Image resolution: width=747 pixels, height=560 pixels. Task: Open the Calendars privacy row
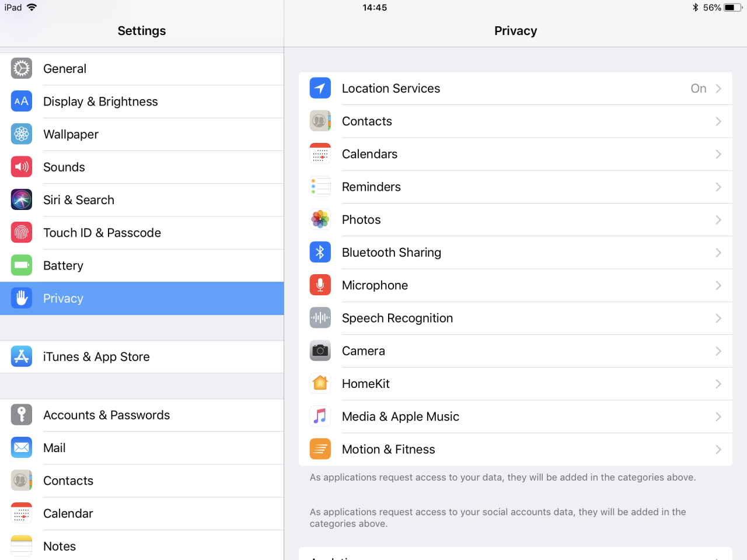pyautogui.click(x=515, y=154)
